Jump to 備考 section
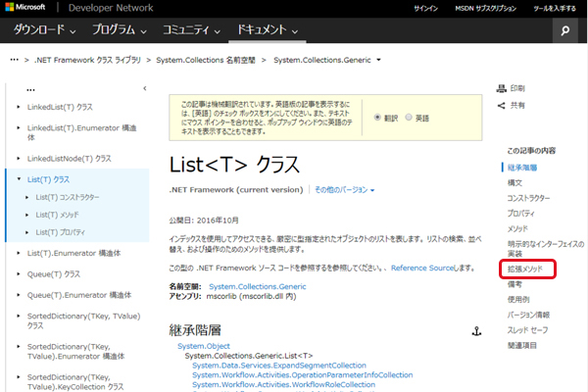Viewport: 588px width, 392px height. [x=514, y=284]
